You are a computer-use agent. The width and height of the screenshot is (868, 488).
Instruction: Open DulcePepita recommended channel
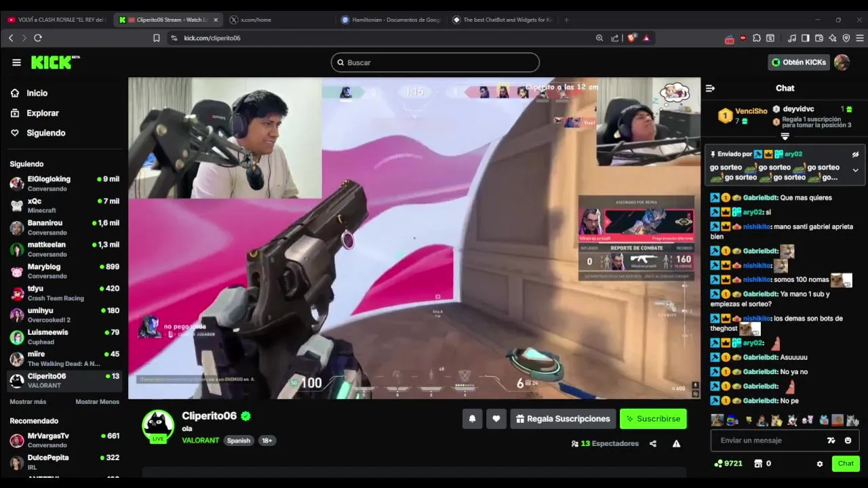point(64,462)
